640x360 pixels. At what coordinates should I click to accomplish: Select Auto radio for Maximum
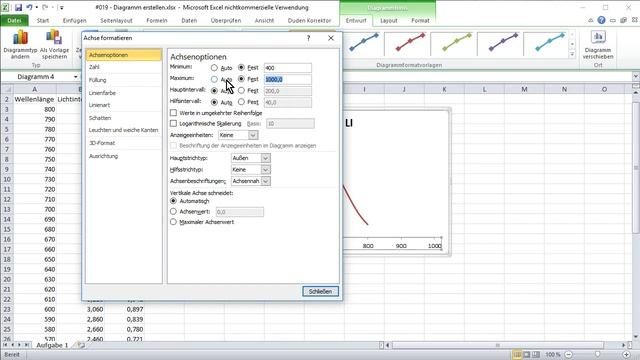pos(214,79)
